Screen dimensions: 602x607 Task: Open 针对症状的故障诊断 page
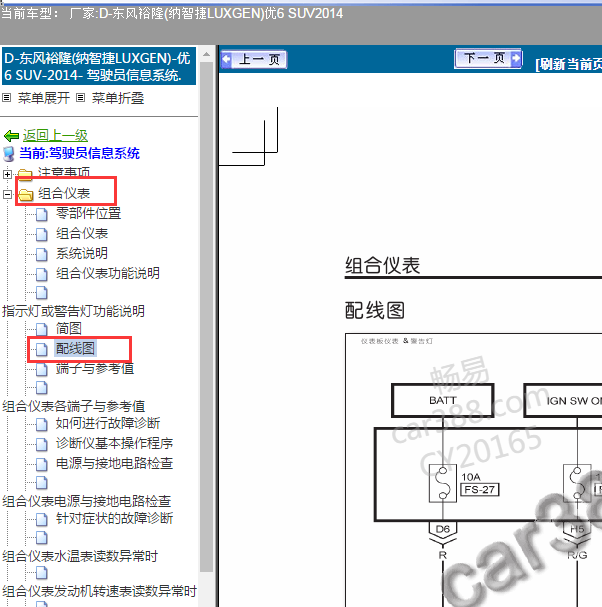pyautogui.click(x=114, y=518)
